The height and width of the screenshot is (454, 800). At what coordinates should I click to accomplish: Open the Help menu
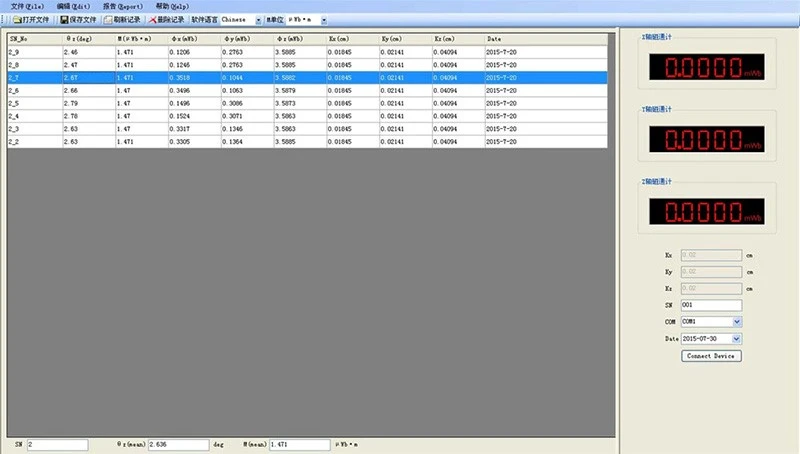[172, 6]
